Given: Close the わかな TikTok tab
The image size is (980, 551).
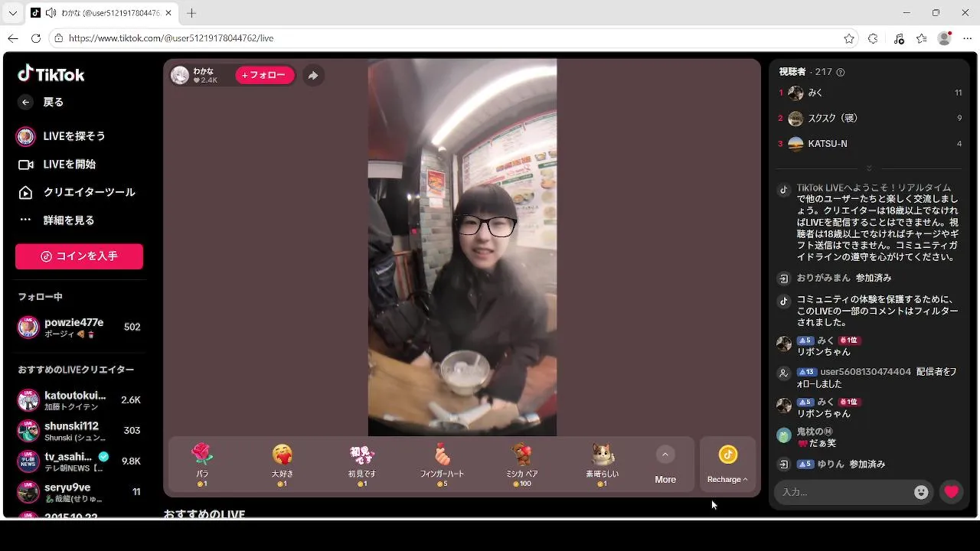Looking at the screenshot, I should click(168, 13).
